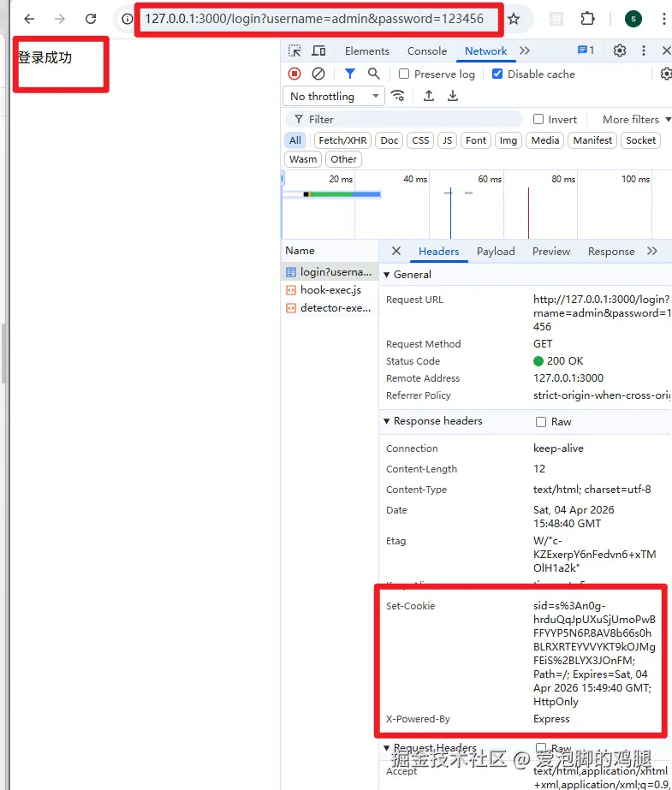Filter requests by JS
Image resolution: width=672 pixels, height=790 pixels.
coord(448,140)
